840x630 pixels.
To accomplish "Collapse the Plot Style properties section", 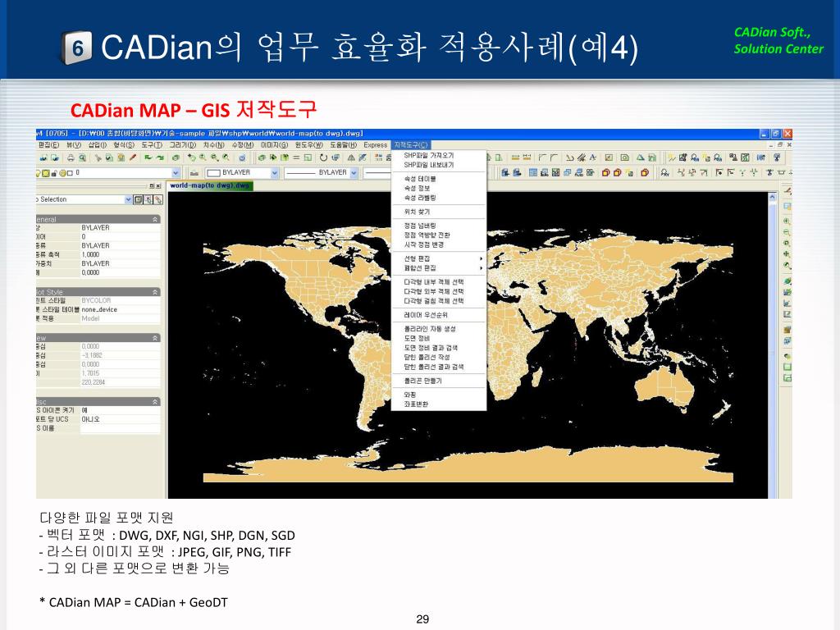I will click(x=155, y=292).
